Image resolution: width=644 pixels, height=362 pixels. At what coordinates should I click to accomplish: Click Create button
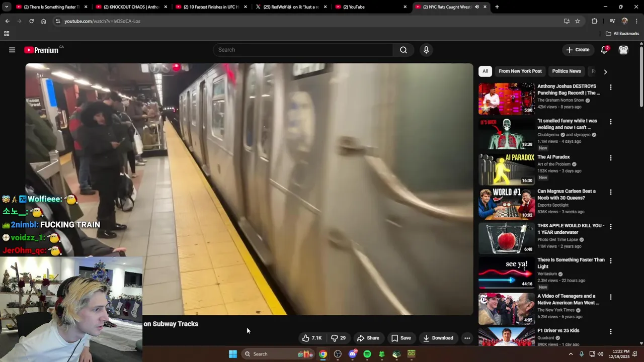coord(578,50)
